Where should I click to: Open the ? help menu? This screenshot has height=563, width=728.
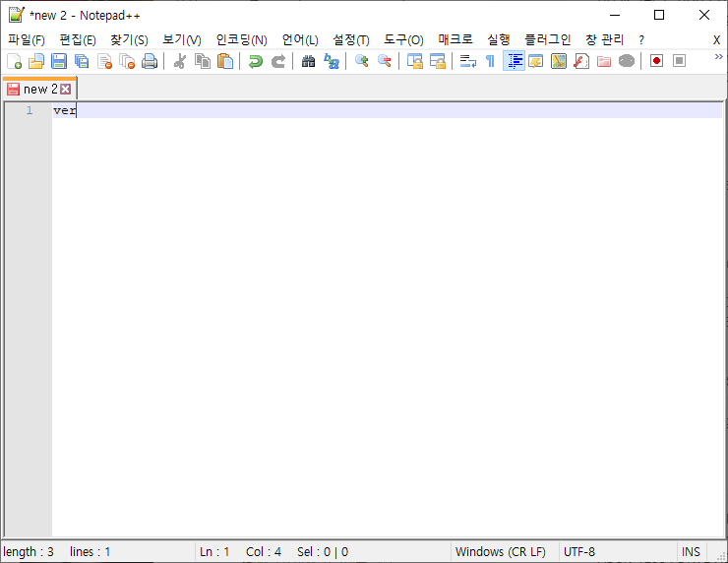[641, 40]
